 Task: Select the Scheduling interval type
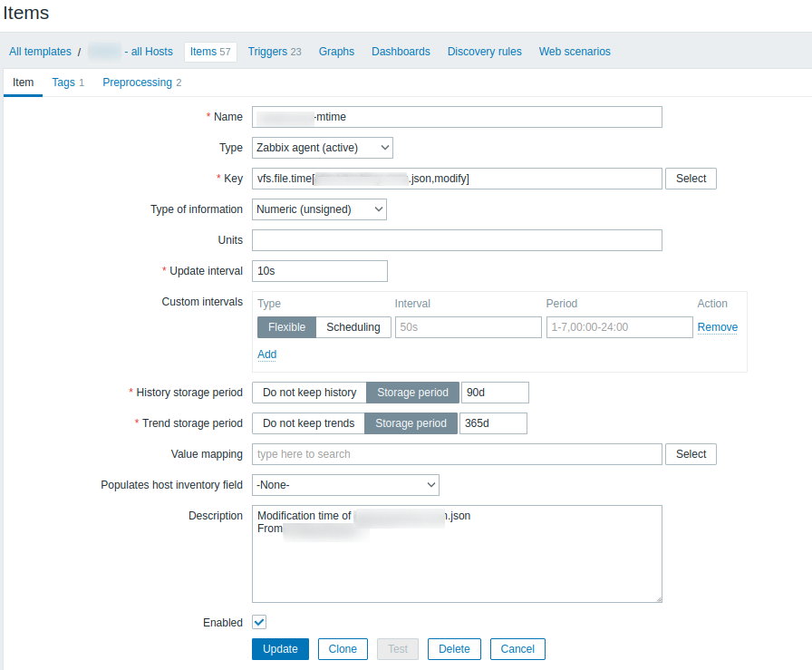(353, 327)
